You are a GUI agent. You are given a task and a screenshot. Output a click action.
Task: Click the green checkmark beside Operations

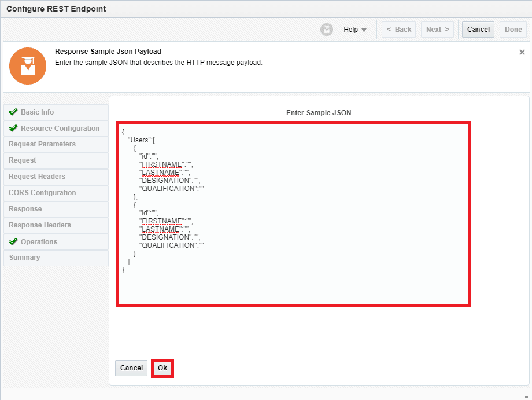(13, 242)
